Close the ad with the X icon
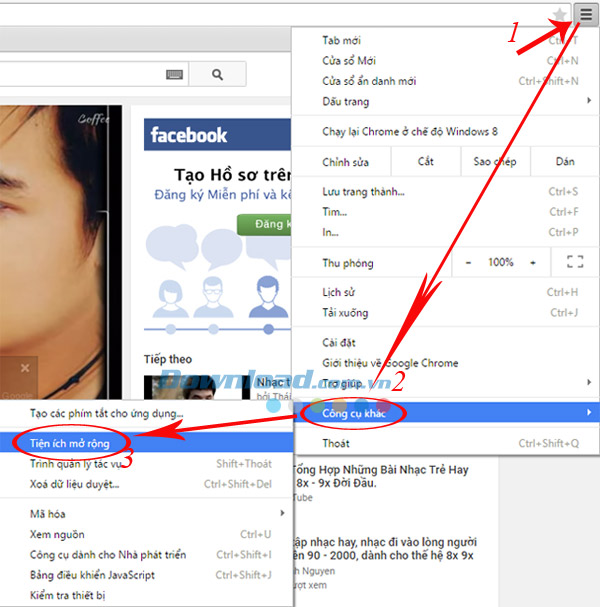The width and height of the screenshot is (600, 607). coord(25,368)
